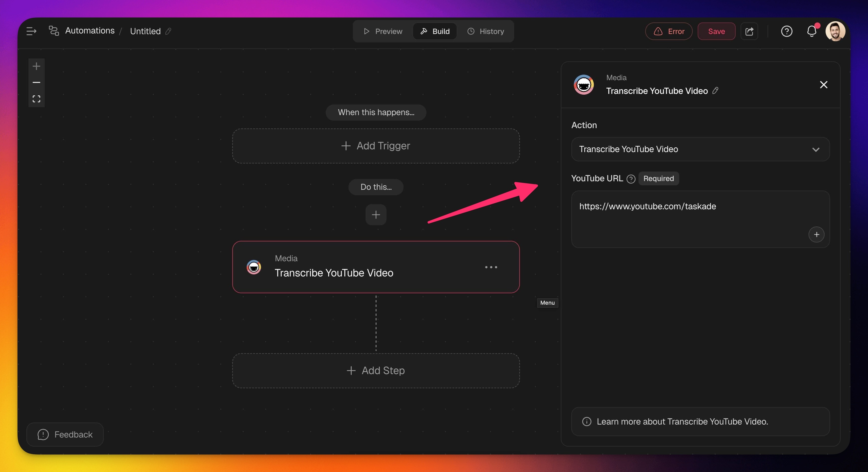Switch to the Preview tab
868x472 pixels.
coord(383,31)
